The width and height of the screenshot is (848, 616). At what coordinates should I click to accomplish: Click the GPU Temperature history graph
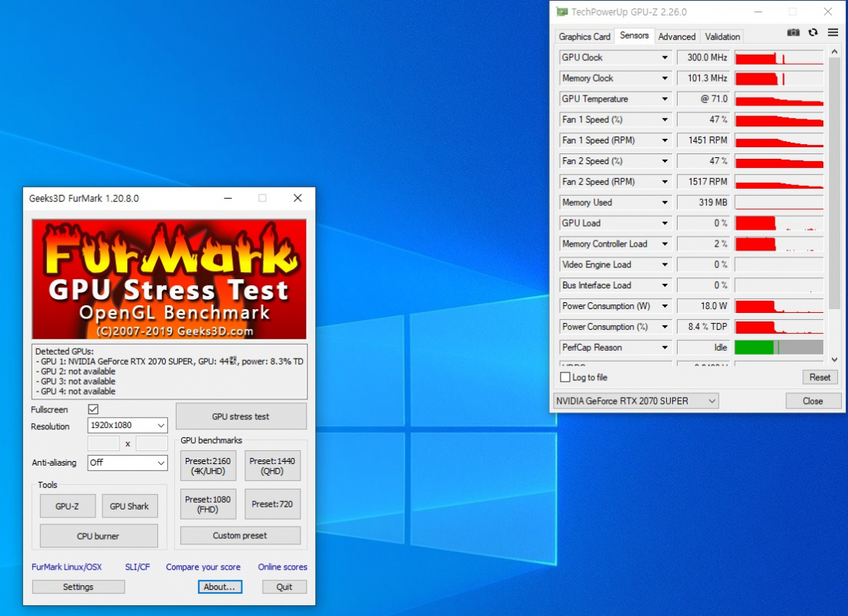[x=779, y=99]
